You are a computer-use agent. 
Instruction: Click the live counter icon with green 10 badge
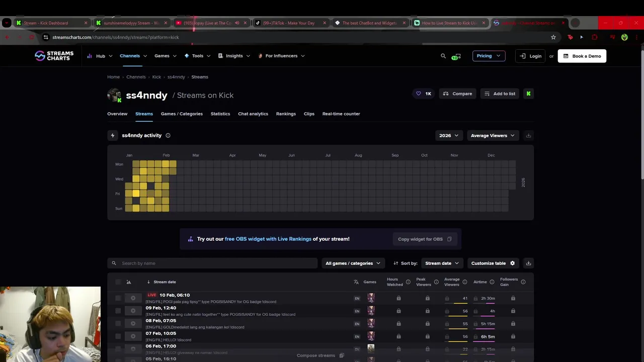[x=456, y=56]
